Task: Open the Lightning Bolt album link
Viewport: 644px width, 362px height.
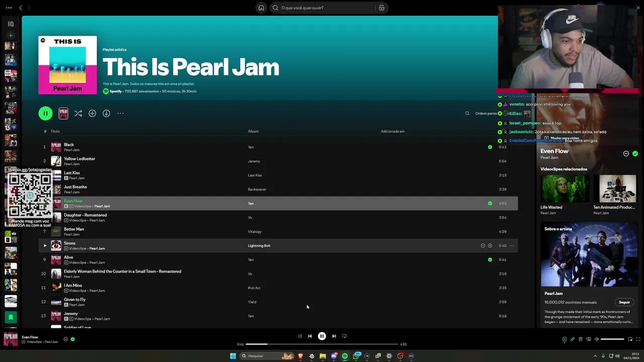Action: 259,246
